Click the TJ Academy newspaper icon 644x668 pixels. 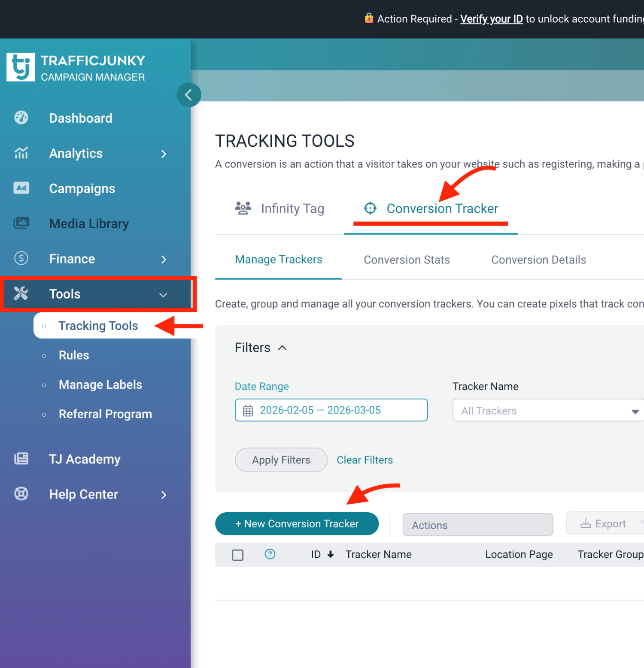pyautogui.click(x=21, y=459)
